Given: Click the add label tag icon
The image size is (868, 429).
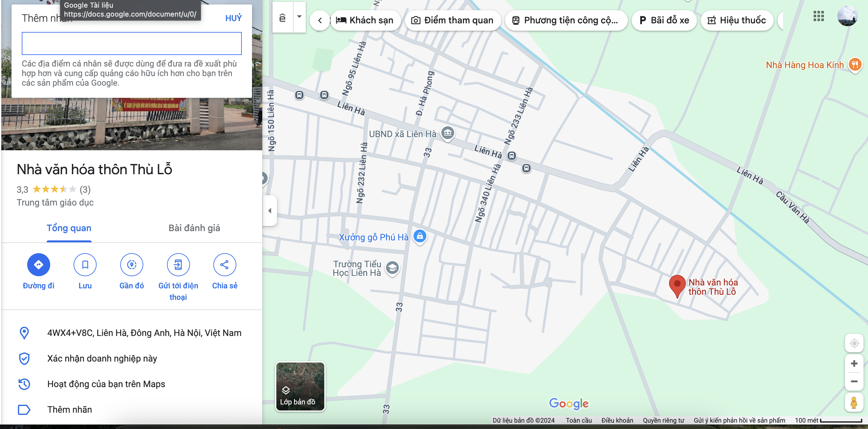Looking at the screenshot, I should pyautogui.click(x=24, y=410).
